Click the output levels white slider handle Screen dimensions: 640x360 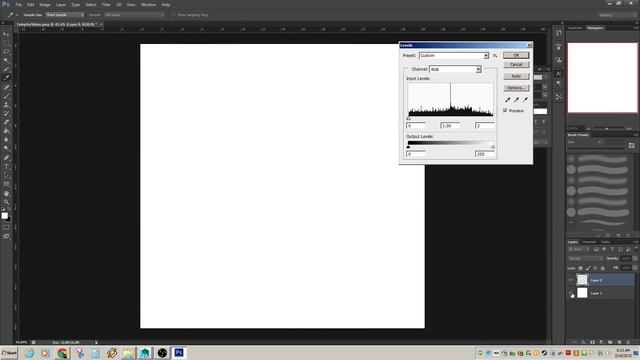click(493, 147)
